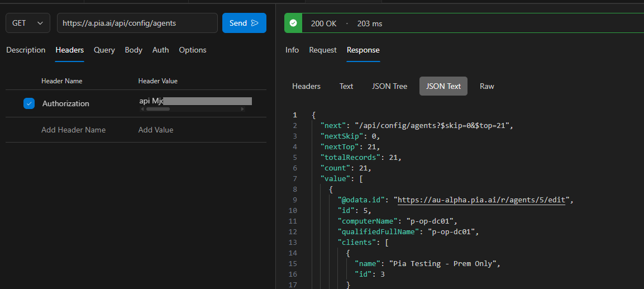The width and height of the screenshot is (644, 289).
Task: Open the Options tab
Action: [x=192, y=50]
